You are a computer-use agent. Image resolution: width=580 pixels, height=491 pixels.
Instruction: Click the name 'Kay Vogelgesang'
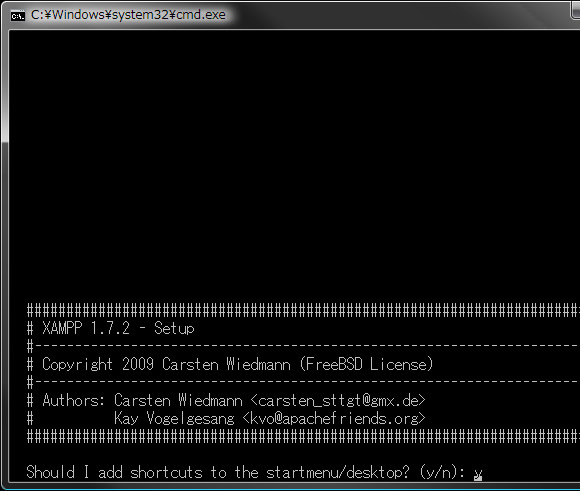pos(174,418)
